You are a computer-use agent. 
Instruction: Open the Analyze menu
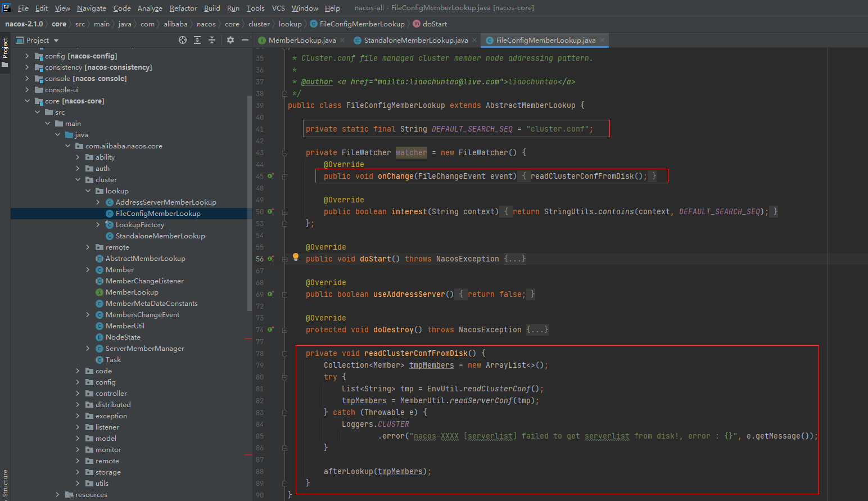click(150, 8)
